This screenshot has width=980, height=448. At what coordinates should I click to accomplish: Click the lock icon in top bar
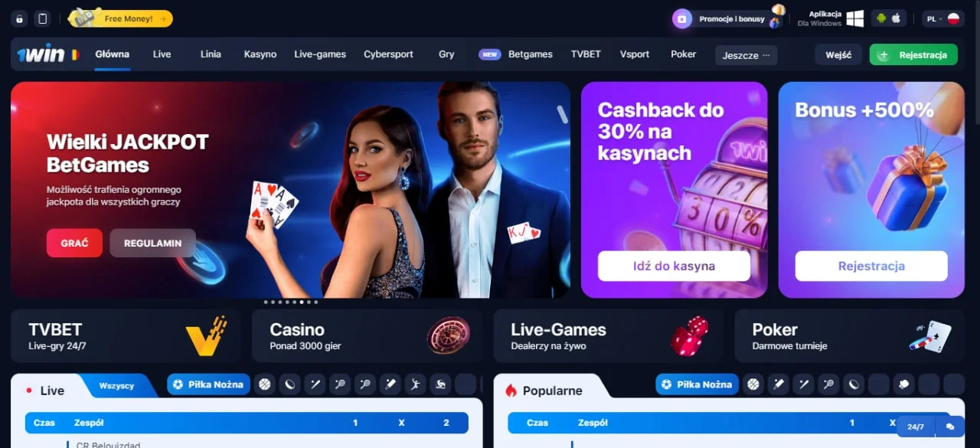tap(20, 18)
